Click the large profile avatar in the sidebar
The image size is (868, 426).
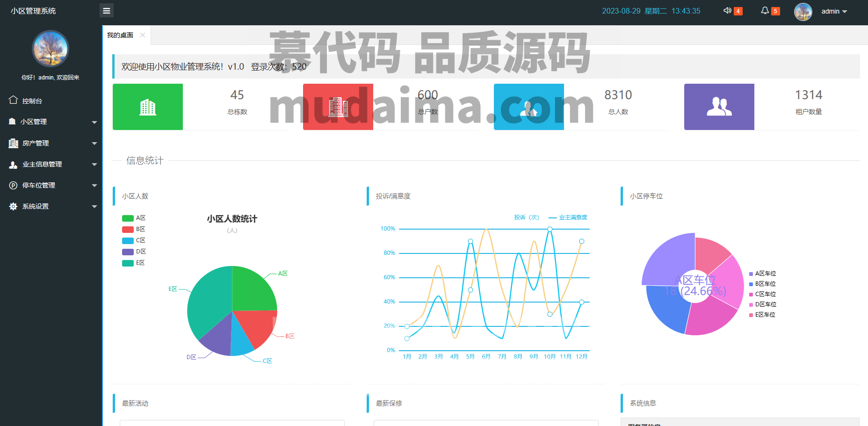51,49
